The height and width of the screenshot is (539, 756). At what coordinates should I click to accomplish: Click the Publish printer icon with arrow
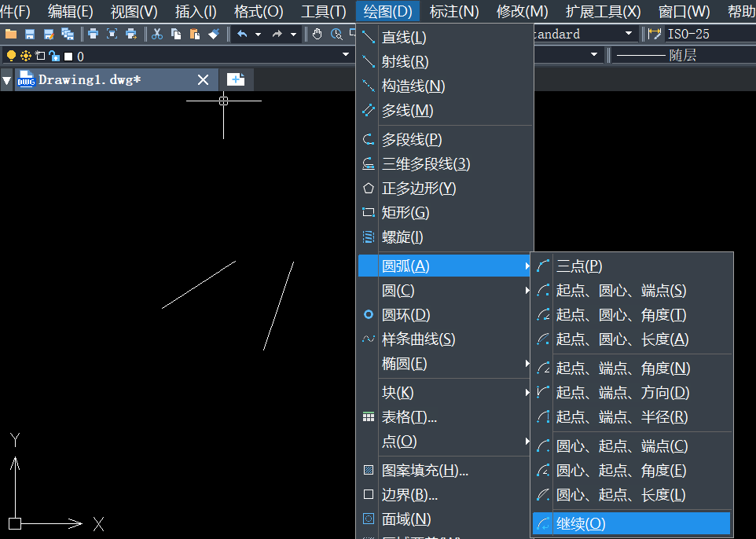pos(131,35)
